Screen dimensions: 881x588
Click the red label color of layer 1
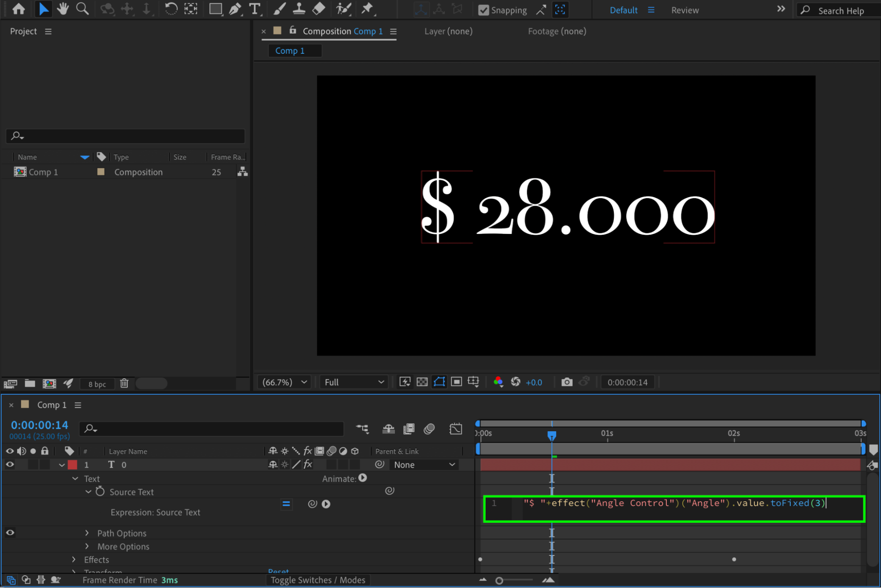point(72,465)
